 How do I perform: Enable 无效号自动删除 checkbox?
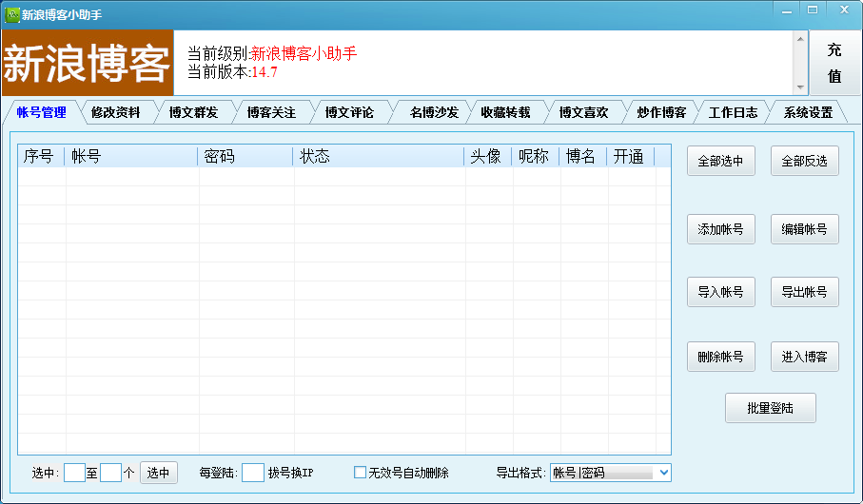click(361, 473)
